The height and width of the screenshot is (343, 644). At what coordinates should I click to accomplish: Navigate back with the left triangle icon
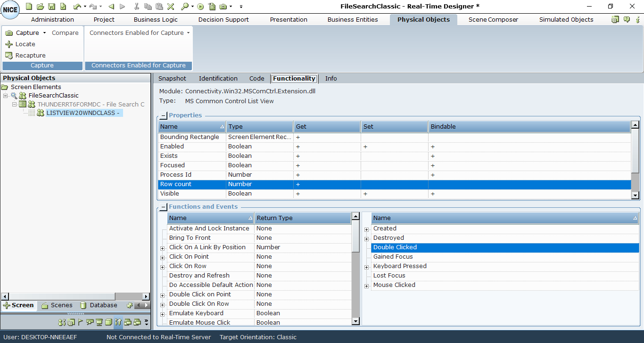pos(111,7)
